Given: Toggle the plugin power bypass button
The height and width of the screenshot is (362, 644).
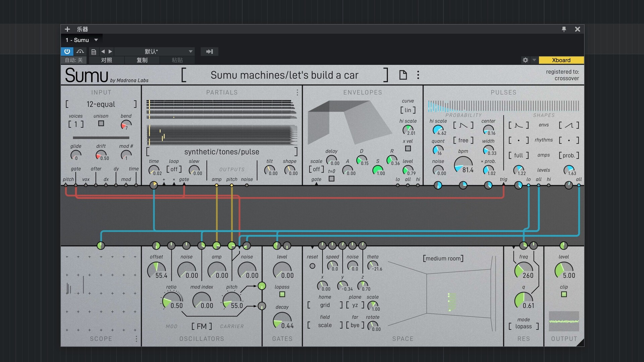Looking at the screenshot, I should point(67,51).
